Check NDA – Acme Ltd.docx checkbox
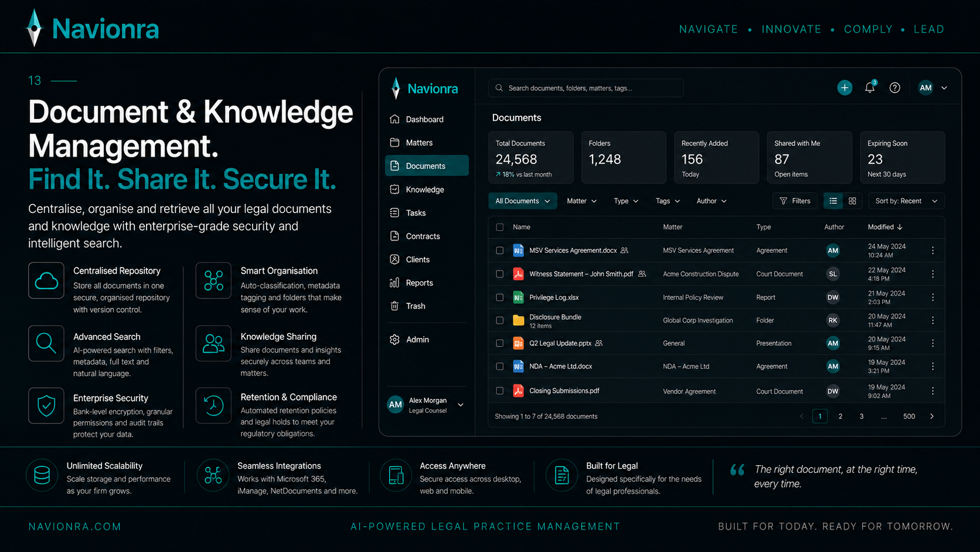The image size is (980, 552). 499,366
